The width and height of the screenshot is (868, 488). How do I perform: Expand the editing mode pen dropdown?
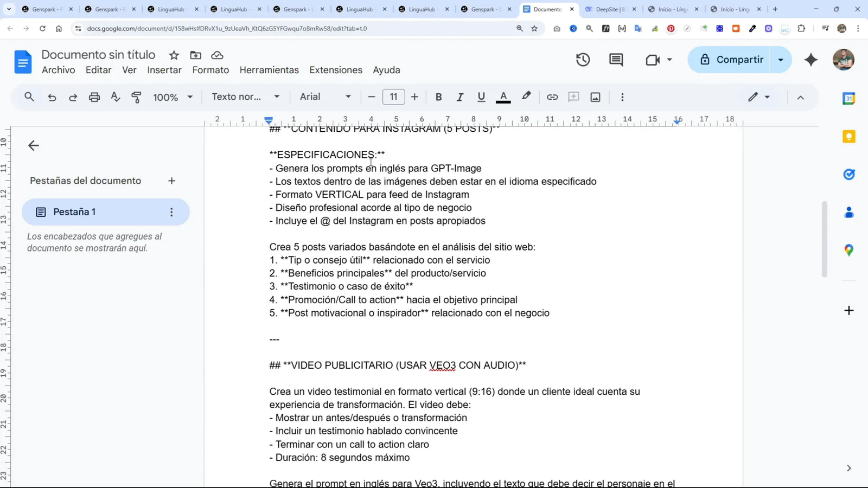click(767, 98)
